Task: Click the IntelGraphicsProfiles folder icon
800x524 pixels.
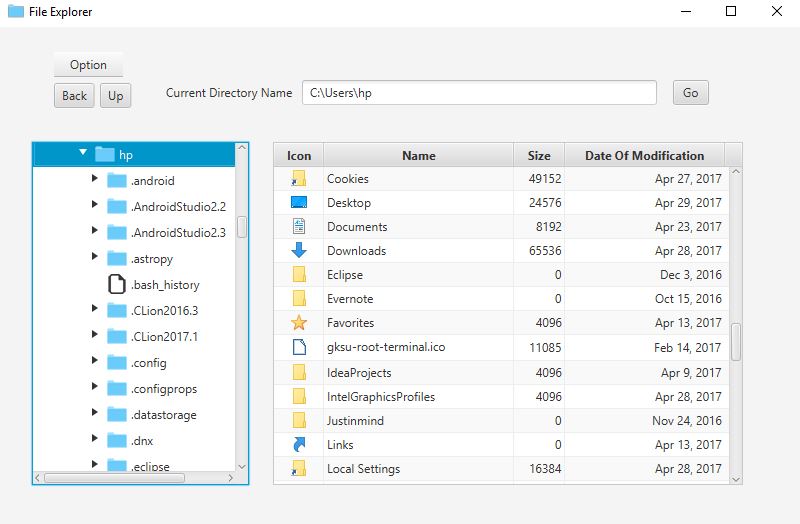Action: click(299, 396)
